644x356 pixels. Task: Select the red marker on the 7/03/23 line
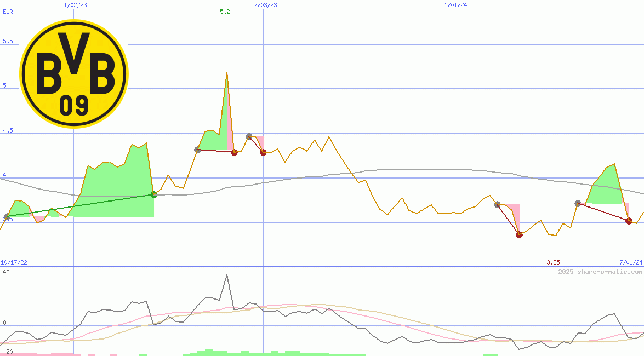263,152
